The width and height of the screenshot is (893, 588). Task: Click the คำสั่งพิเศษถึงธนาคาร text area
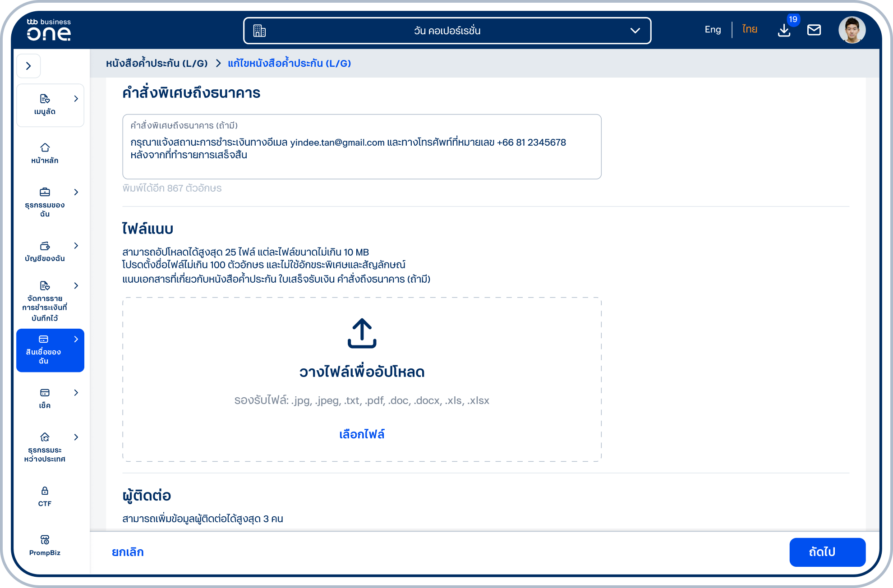coord(362,147)
